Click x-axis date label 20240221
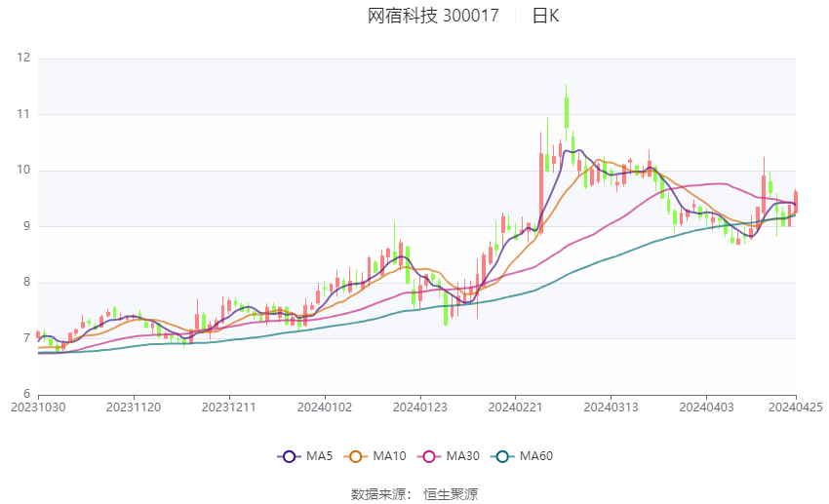The height and width of the screenshot is (504, 829). coord(516,407)
